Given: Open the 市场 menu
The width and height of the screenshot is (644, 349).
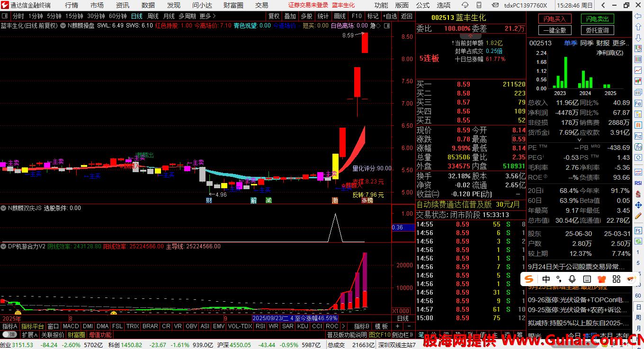Looking at the screenshot, I should [x=97, y=5].
